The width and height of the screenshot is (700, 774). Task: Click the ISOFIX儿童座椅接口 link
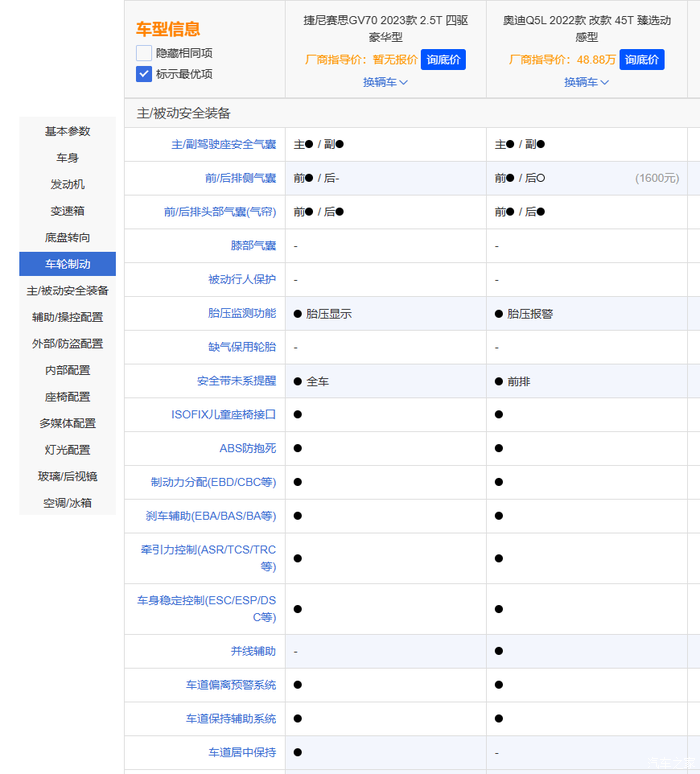coord(223,414)
